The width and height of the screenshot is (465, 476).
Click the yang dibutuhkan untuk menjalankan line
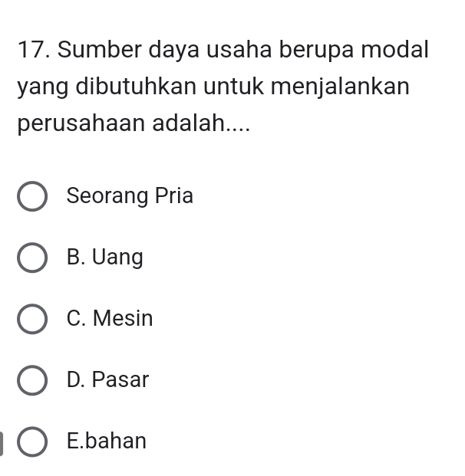[213, 87]
